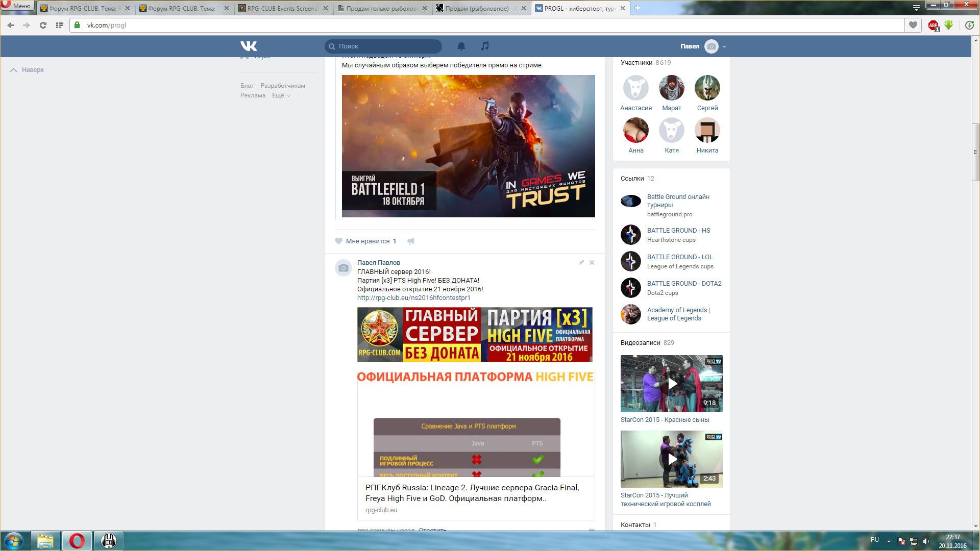The height and width of the screenshot is (551, 980).
Task: Open the tab list menu icon in title bar
Action: 916,8
